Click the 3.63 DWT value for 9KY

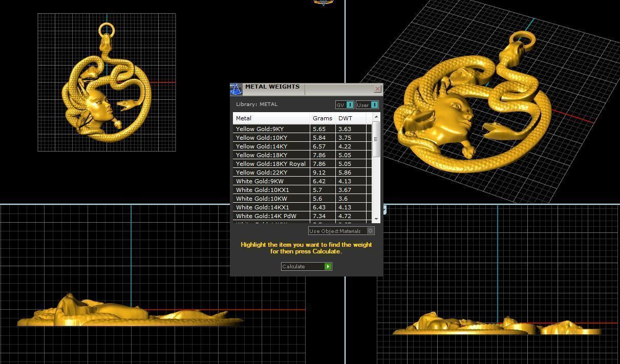[345, 129]
